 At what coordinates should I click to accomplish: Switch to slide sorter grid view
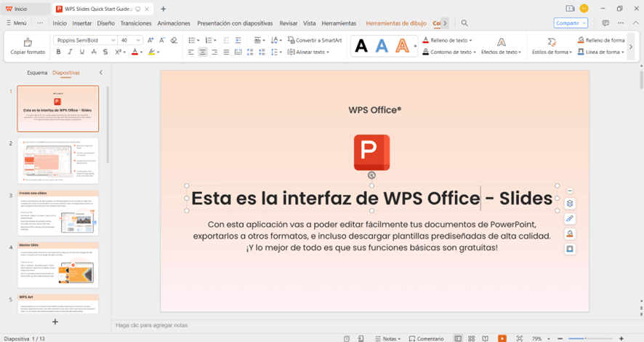click(472, 338)
